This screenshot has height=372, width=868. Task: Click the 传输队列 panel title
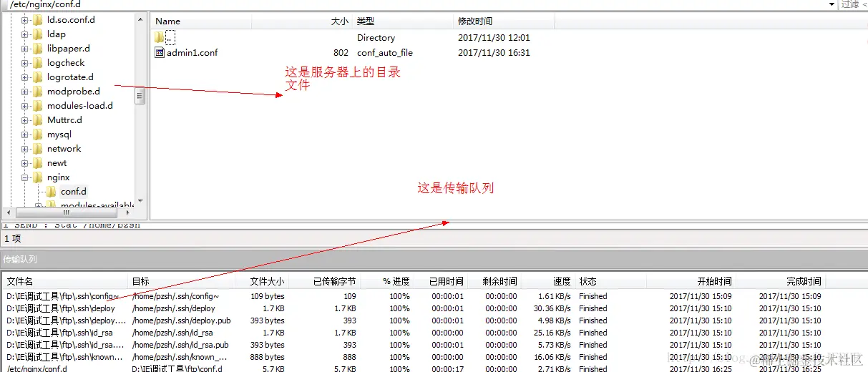(x=20, y=259)
